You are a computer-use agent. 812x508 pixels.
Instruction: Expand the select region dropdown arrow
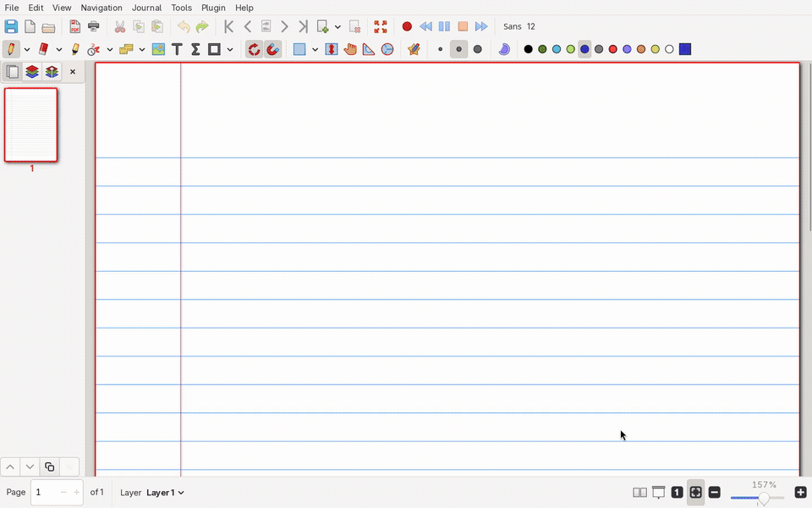pos(315,50)
